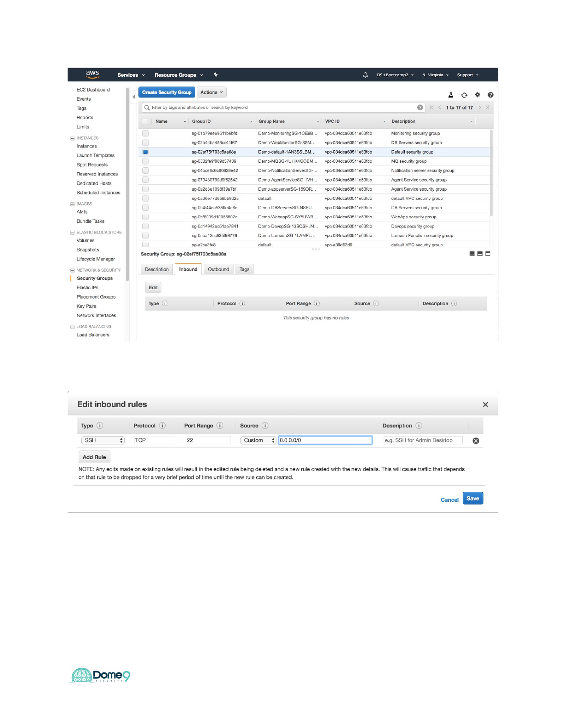This screenshot has height=728, width=563.
Task: Select checkbox for Devops security group row
Action: click(145, 226)
